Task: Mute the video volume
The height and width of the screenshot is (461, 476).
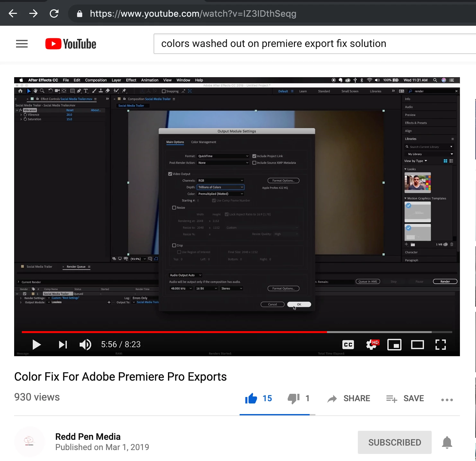Action: click(85, 345)
